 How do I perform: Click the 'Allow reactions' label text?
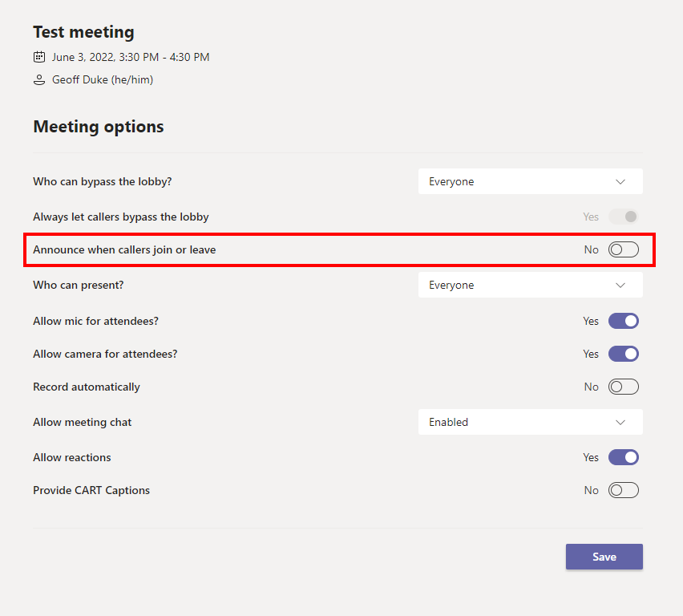coord(72,457)
